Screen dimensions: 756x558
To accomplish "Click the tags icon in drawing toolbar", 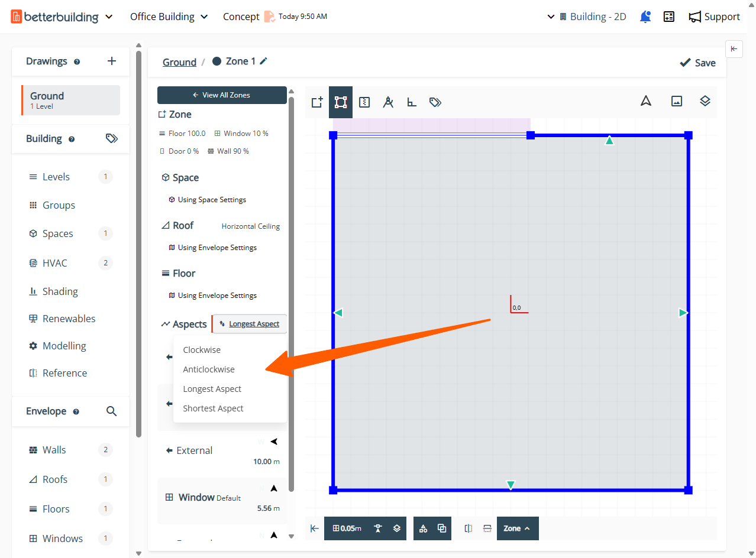I will pos(435,102).
